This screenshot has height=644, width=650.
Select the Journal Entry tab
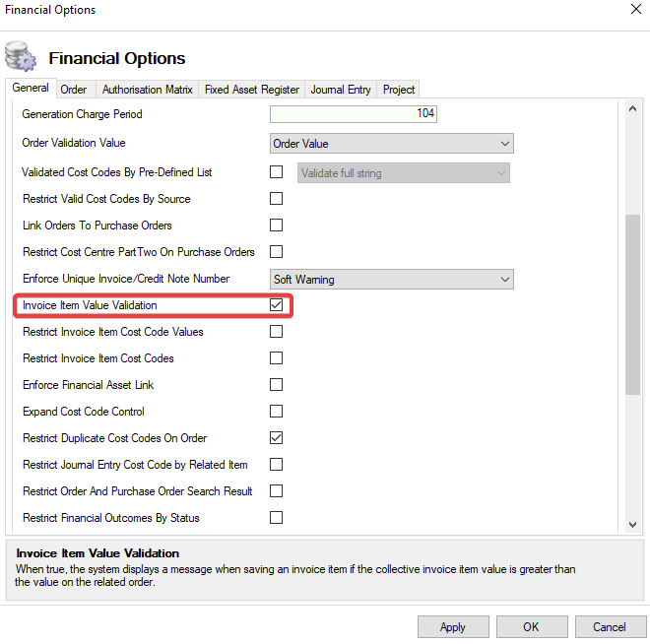pyautogui.click(x=341, y=90)
